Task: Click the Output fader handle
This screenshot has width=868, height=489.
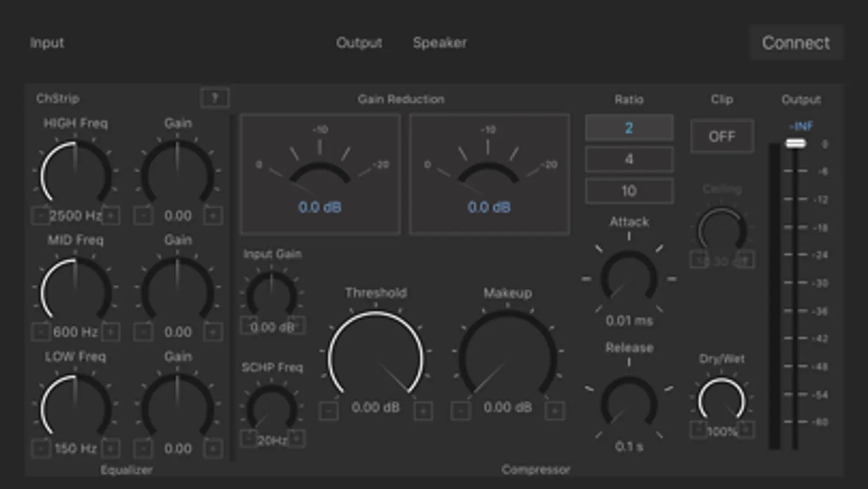Action: coord(796,143)
